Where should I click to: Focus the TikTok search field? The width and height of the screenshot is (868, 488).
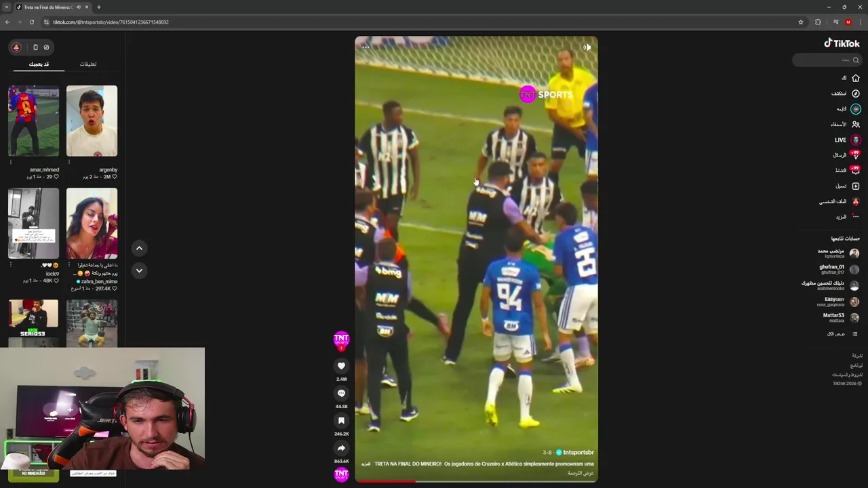tap(826, 60)
